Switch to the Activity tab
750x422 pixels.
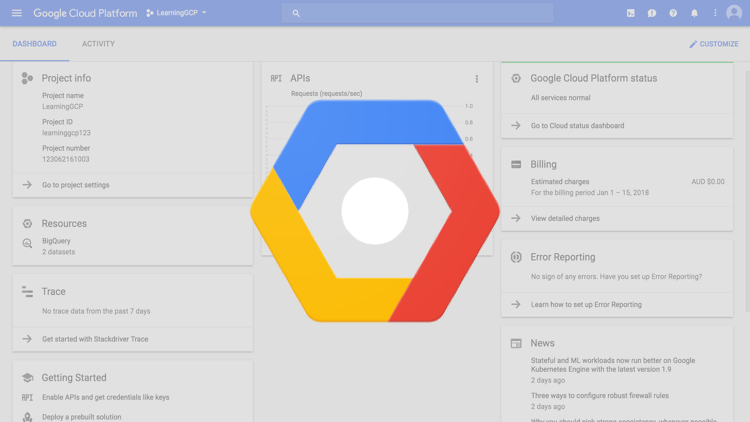(98, 44)
